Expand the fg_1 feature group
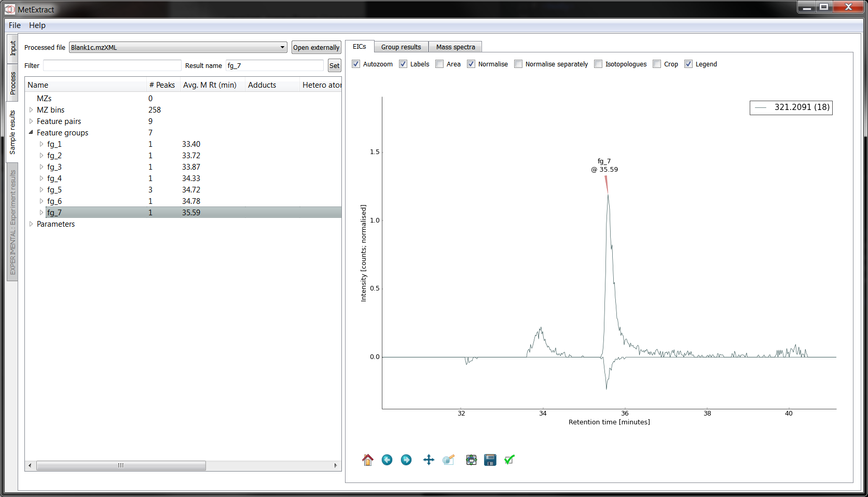The height and width of the screenshot is (497, 868). click(x=42, y=144)
